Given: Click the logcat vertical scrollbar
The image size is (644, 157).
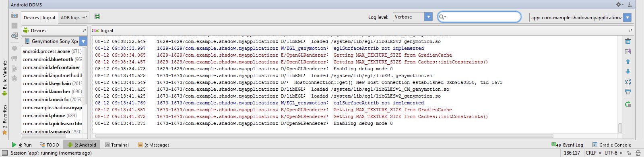Looking at the screenshot, I should click(620, 128).
